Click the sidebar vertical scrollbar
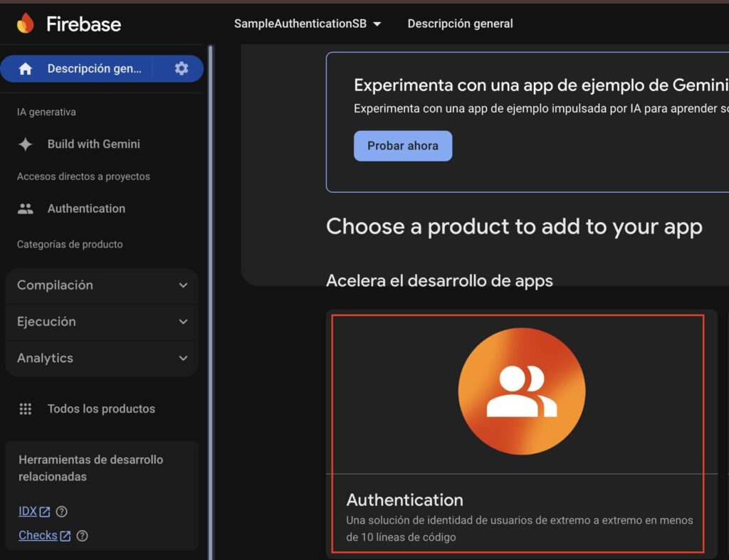Screen dimensions: 729x560 click(x=211, y=302)
